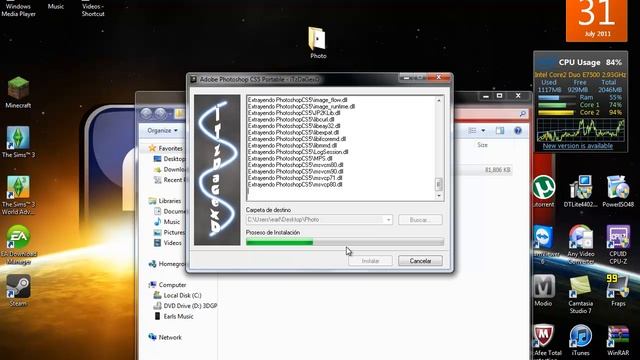Click the Instalar button
The height and width of the screenshot is (360, 640).
click(371, 261)
